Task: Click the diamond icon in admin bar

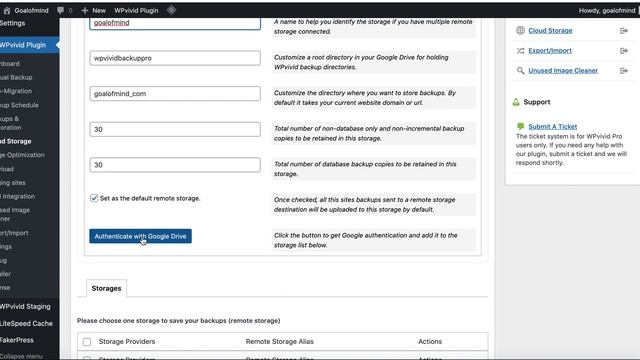Action: tap(171, 10)
